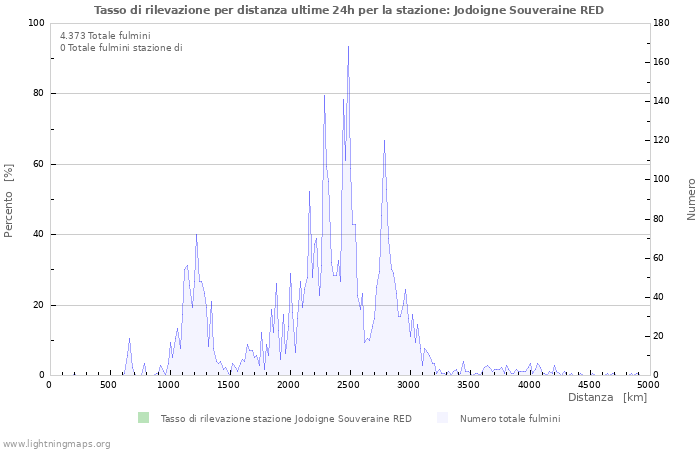Image resolution: width=700 pixels, height=450 pixels.
Task: Click the 1500 tick on the distance axis
Action: tap(229, 384)
